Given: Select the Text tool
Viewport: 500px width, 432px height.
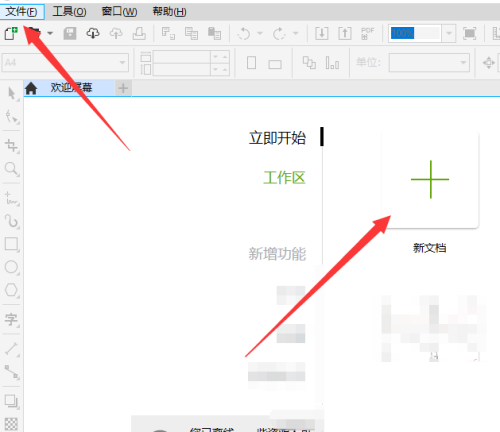Looking at the screenshot, I should pos(12,320).
